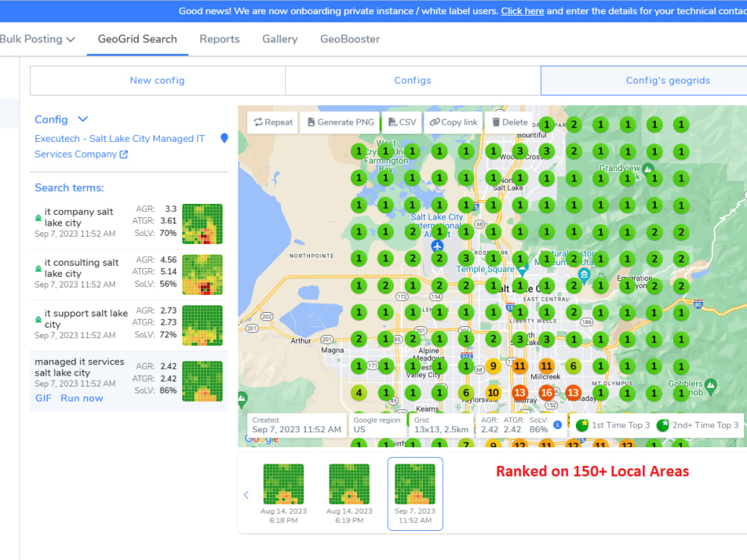Click the Google logo on the map
Screen dimensions: 747x560
point(261,439)
